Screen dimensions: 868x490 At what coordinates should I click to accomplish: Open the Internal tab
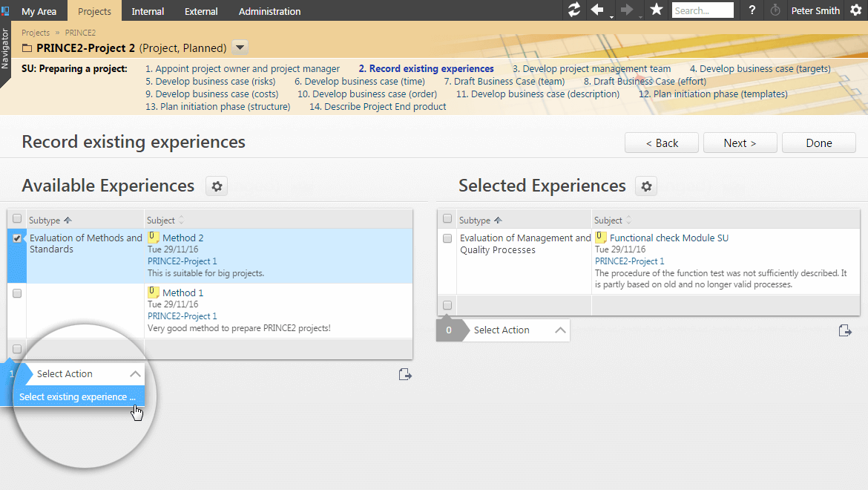click(148, 11)
